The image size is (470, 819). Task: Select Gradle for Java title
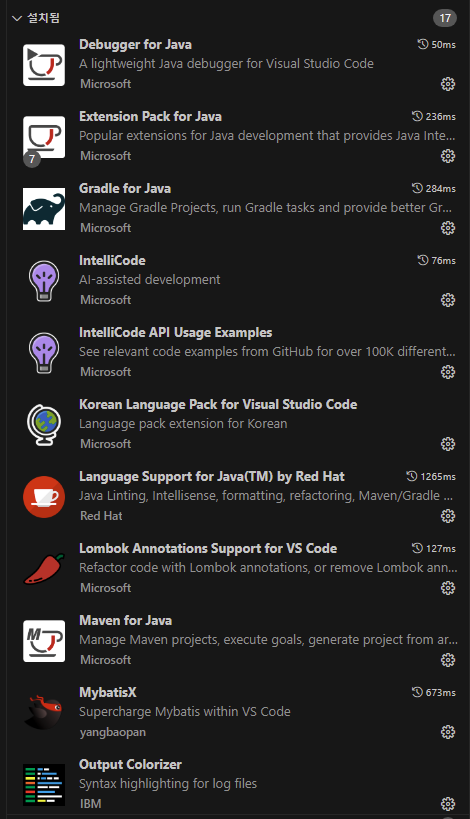(125, 189)
